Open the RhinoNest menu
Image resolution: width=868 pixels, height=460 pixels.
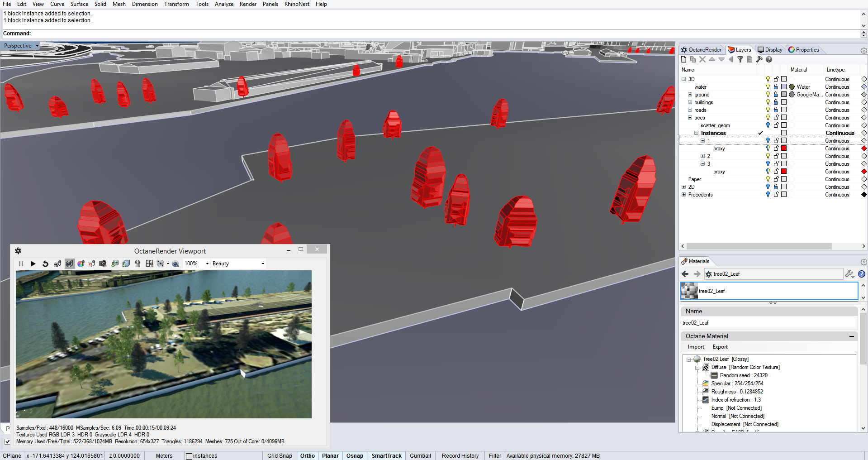(297, 4)
